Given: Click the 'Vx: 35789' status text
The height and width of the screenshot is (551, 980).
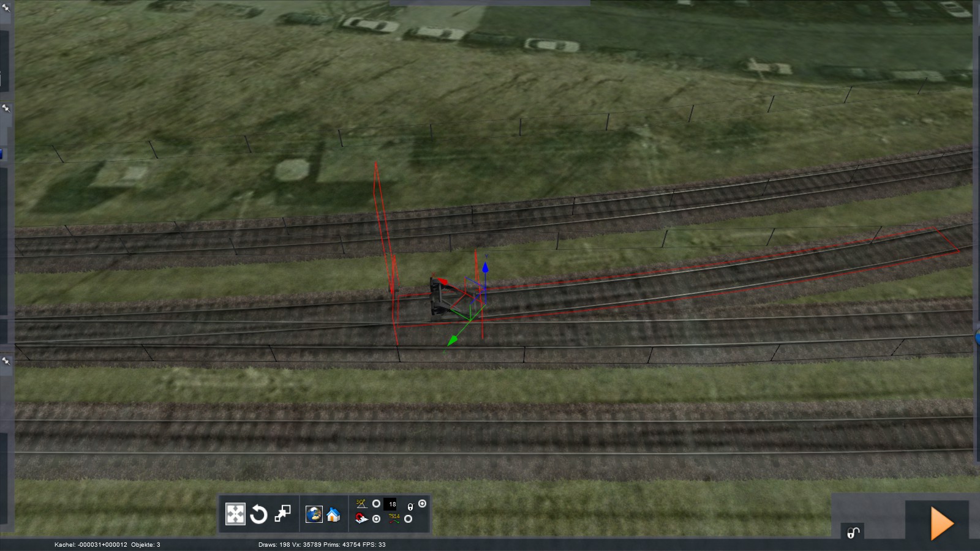Looking at the screenshot, I should click(x=307, y=544).
